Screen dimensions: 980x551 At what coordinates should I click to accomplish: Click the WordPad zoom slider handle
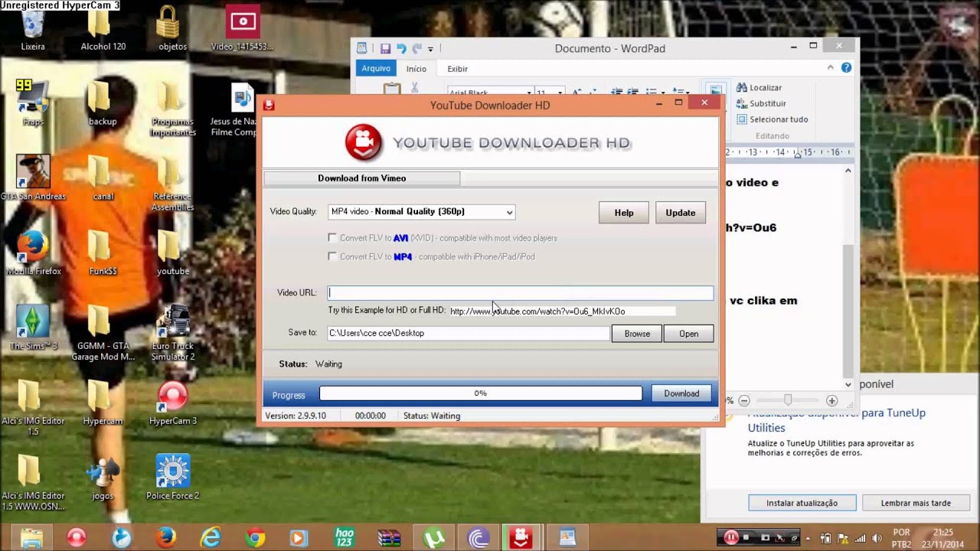pyautogui.click(x=787, y=400)
